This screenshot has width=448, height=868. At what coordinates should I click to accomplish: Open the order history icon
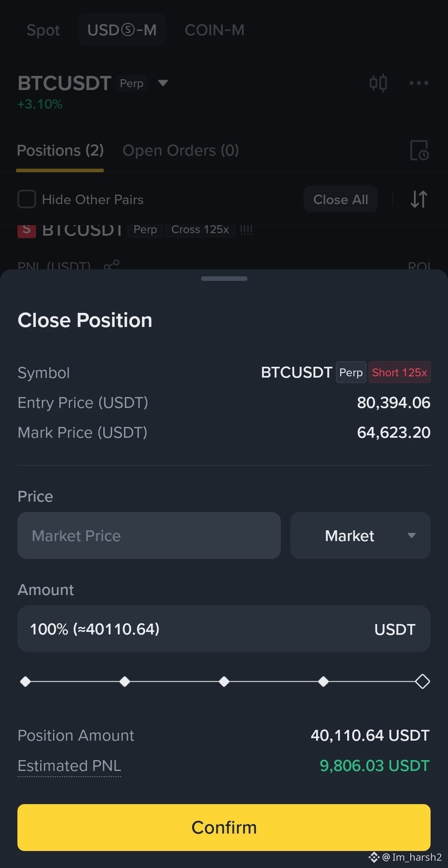tap(419, 150)
